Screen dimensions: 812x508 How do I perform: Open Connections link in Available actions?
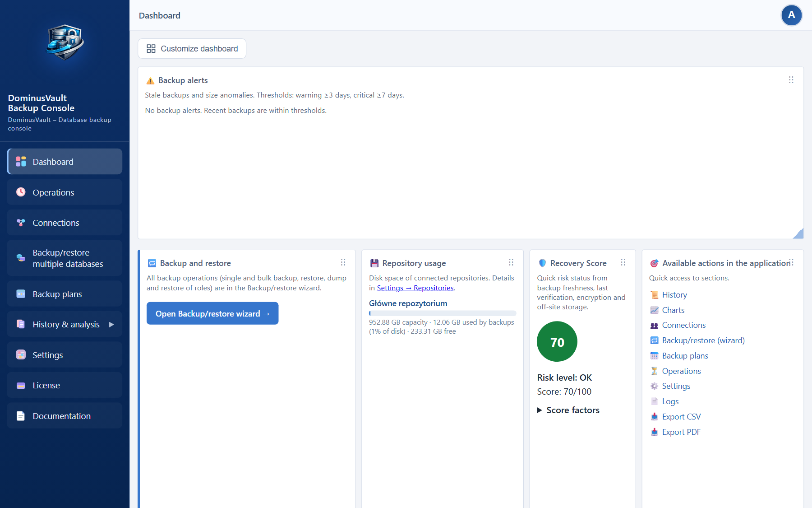tap(684, 325)
